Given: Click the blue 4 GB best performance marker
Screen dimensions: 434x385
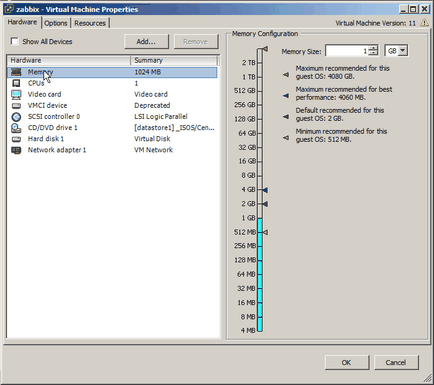Looking at the screenshot, I should pyautogui.click(x=265, y=190).
